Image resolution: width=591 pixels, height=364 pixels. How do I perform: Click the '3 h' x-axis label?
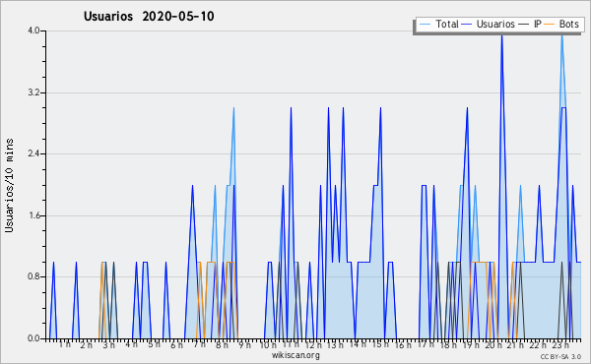click(x=109, y=344)
